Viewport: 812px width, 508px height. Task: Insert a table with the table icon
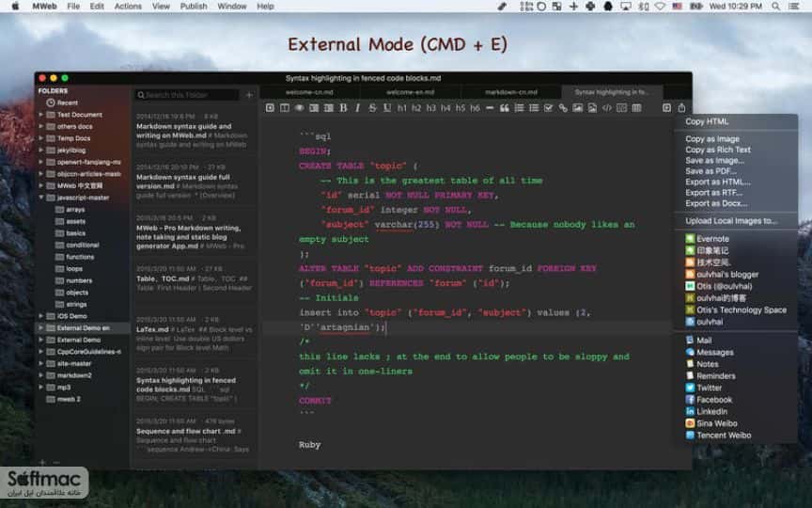tap(636, 108)
